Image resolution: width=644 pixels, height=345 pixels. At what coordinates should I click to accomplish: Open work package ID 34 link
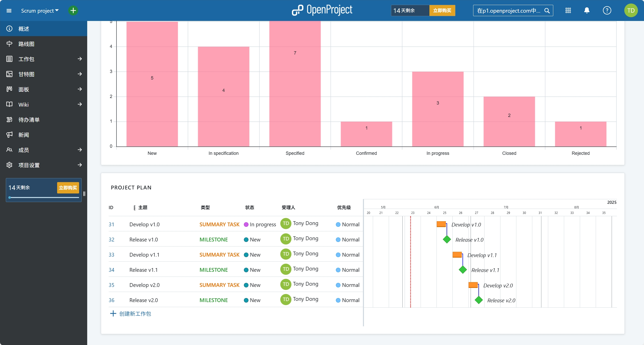111,270
